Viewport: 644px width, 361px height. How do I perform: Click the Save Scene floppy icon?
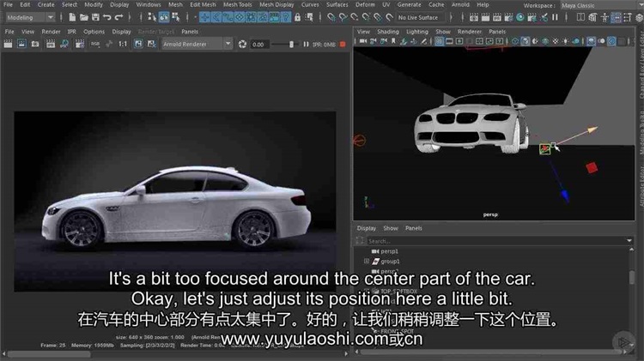(x=95, y=17)
